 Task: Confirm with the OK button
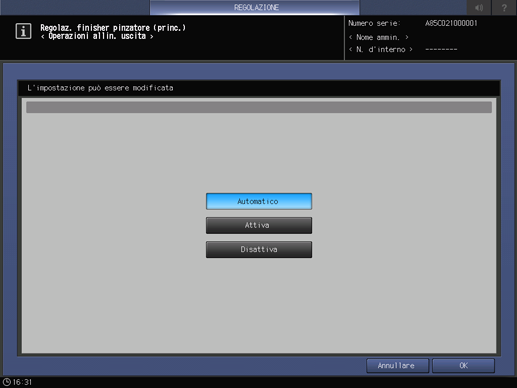coord(463,366)
